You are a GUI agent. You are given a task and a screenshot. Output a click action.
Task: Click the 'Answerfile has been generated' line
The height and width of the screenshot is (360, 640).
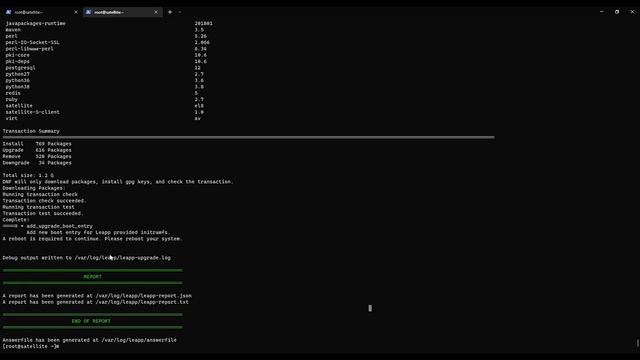(90, 340)
